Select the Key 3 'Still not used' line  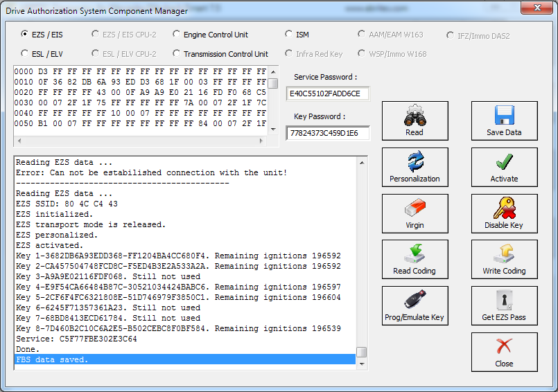tap(185, 276)
